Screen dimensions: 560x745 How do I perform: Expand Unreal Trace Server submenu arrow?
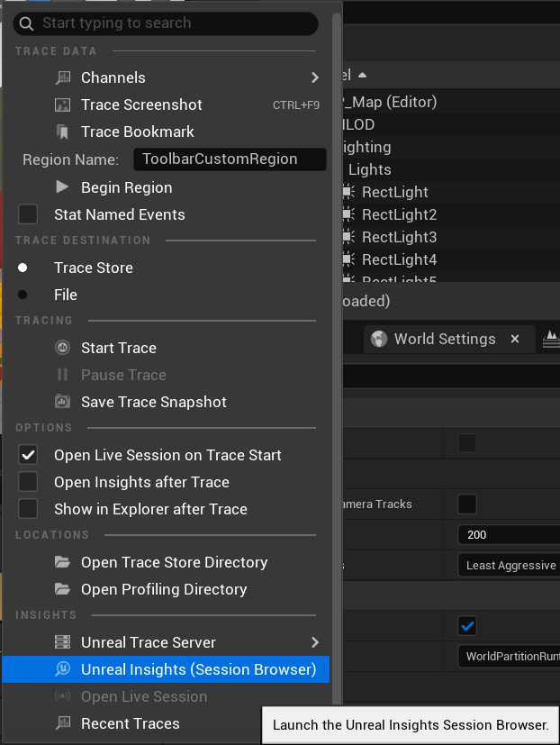pyautogui.click(x=314, y=642)
